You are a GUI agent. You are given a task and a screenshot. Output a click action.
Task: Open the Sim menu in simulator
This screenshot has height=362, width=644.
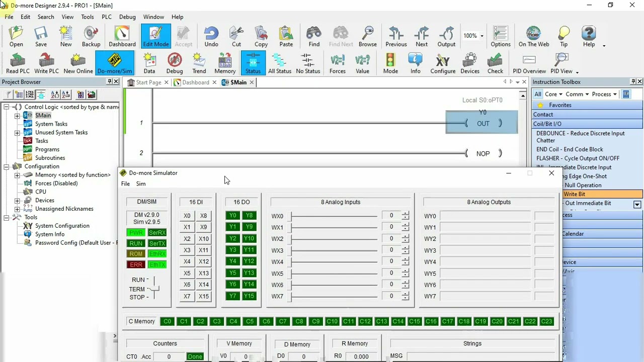141,184
